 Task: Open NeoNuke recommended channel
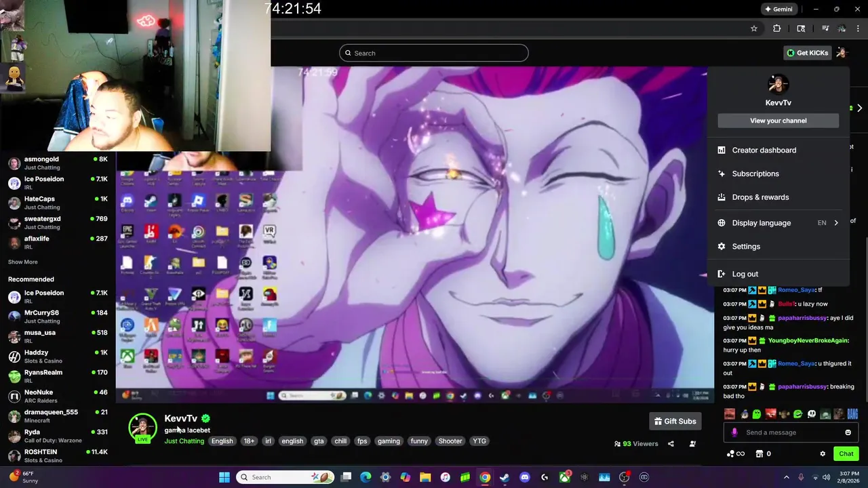coord(58,396)
